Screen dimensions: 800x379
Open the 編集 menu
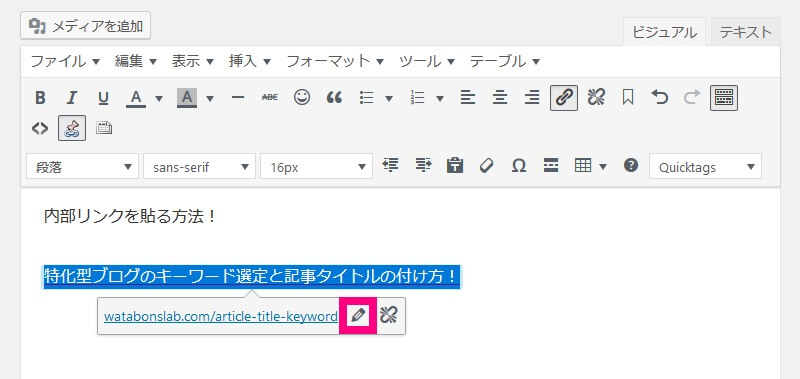[x=135, y=62]
